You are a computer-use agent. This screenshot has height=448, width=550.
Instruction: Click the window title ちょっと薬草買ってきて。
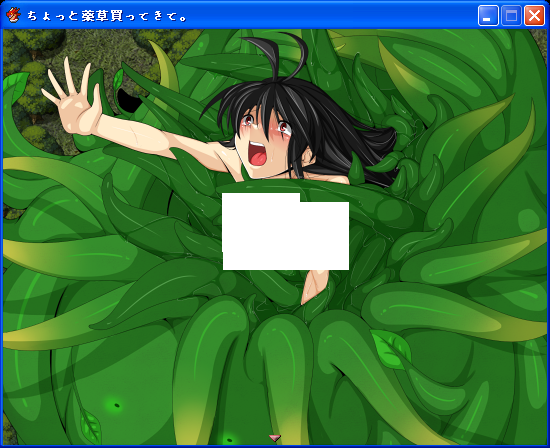(107, 16)
